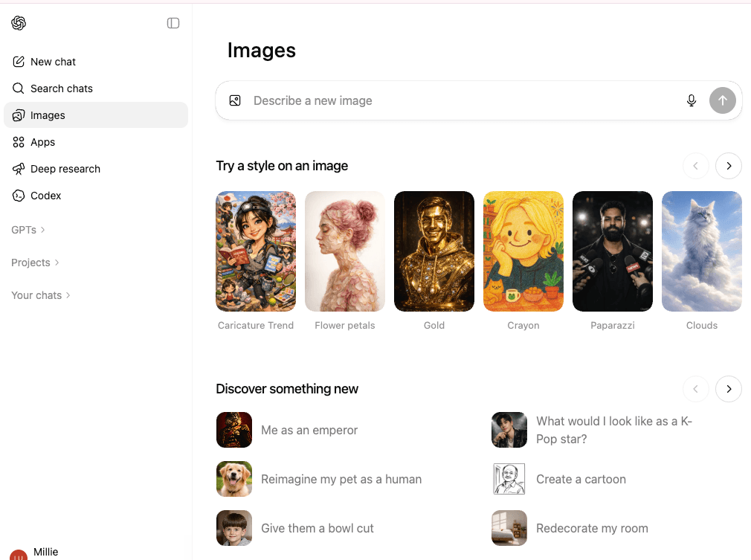Expand the Projects section
Viewport: 751px width, 560px height.
click(x=36, y=263)
